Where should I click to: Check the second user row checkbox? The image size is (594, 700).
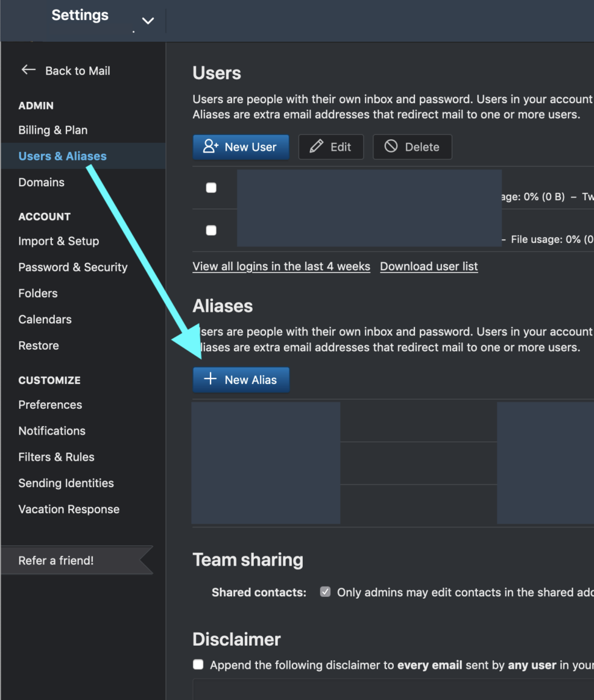tap(211, 230)
